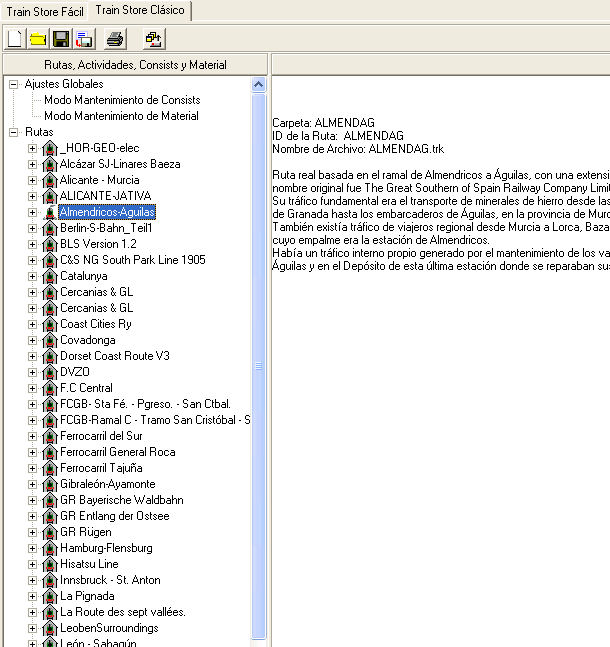This screenshot has width=610, height=647.
Task: Click the New document toolbar icon
Action: coord(14,40)
